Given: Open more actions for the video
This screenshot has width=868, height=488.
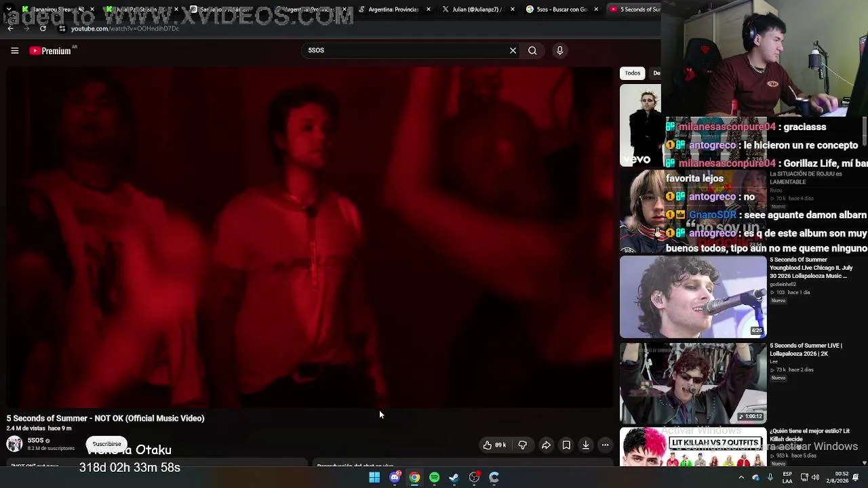Looking at the screenshot, I should tap(605, 445).
